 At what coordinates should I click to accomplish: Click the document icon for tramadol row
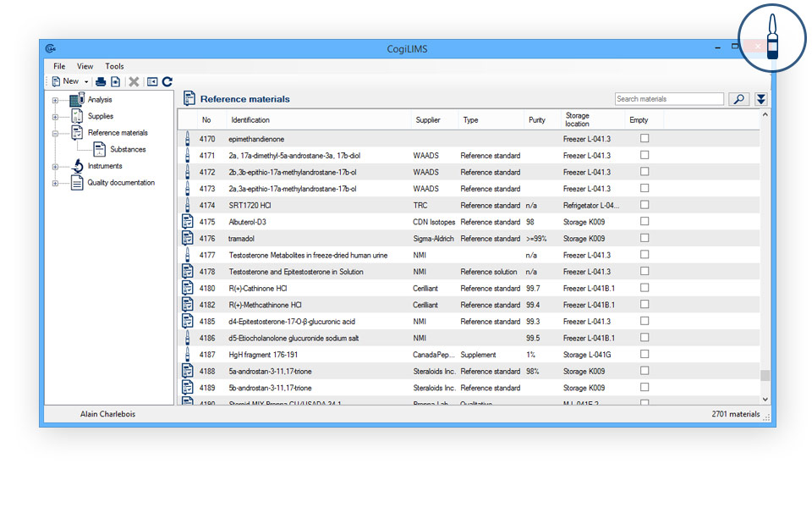click(188, 239)
